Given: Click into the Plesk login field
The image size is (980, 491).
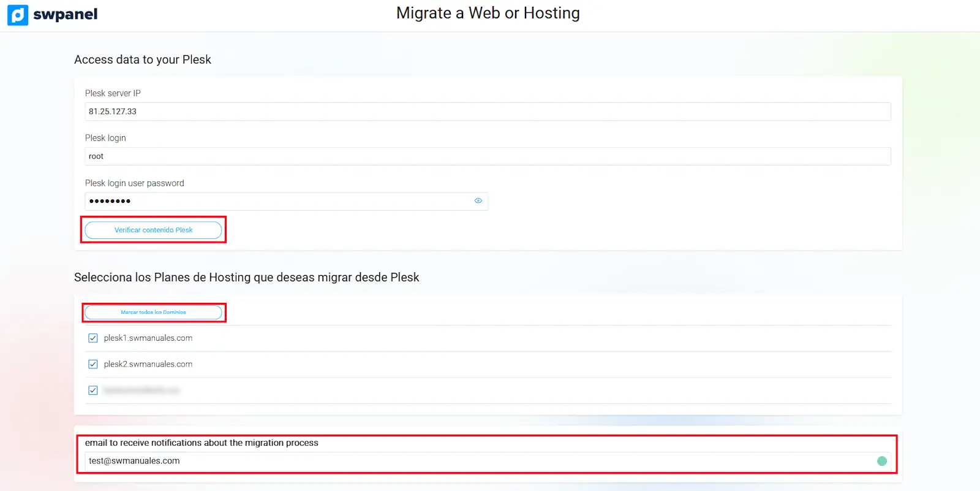Looking at the screenshot, I should tap(487, 156).
